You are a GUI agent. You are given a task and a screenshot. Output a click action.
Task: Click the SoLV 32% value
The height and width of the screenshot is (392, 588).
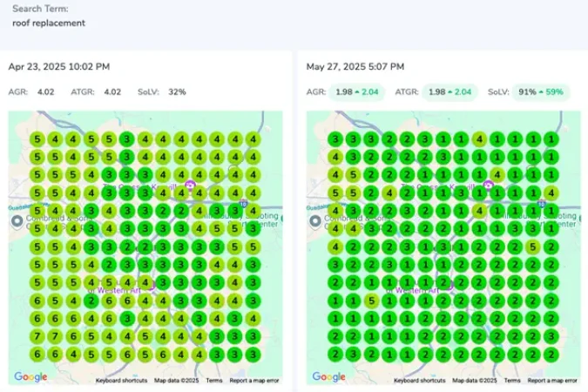177,91
